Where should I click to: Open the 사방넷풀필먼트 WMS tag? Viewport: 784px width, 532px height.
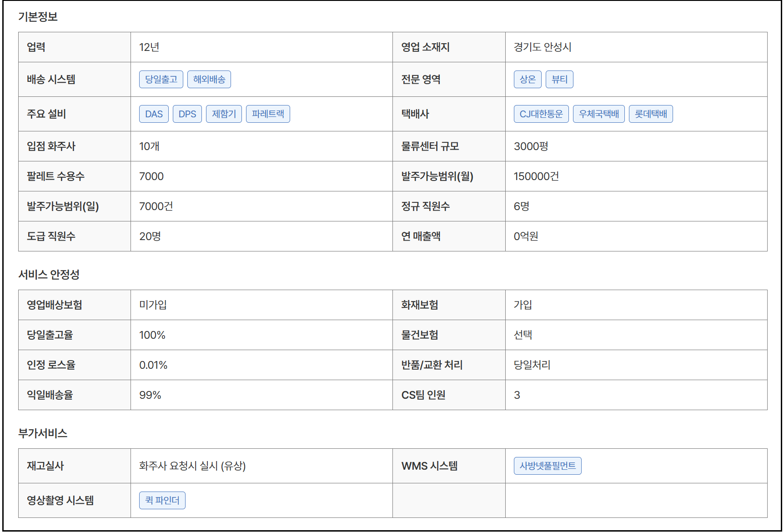pyautogui.click(x=548, y=466)
